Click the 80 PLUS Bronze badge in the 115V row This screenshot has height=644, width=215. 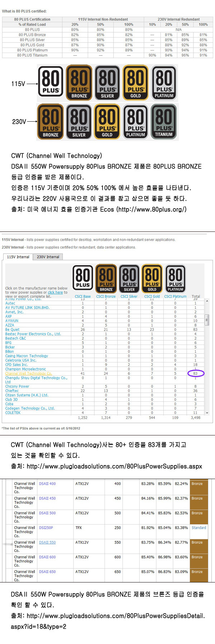pos(79,83)
